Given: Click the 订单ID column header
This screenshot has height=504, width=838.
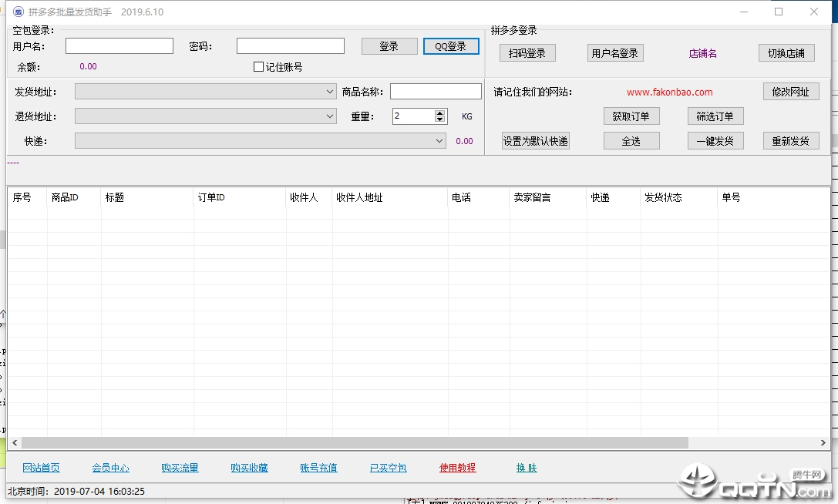Looking at the screenshot, I should (240, 197).
